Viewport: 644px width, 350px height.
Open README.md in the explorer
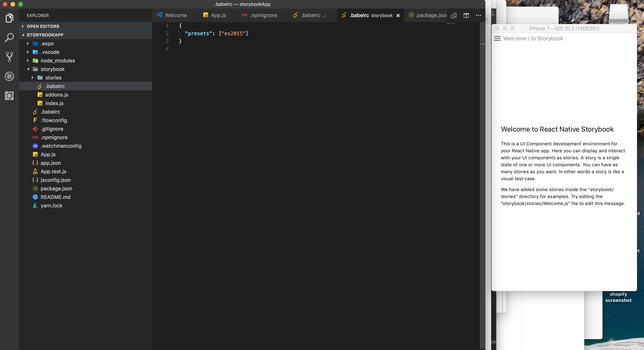pyautogui.click(x=55, y=197)
